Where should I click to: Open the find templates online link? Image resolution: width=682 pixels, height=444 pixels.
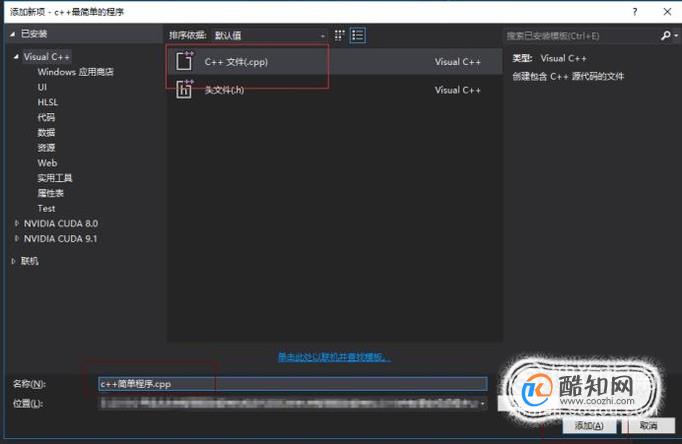[x=334, y=357]
